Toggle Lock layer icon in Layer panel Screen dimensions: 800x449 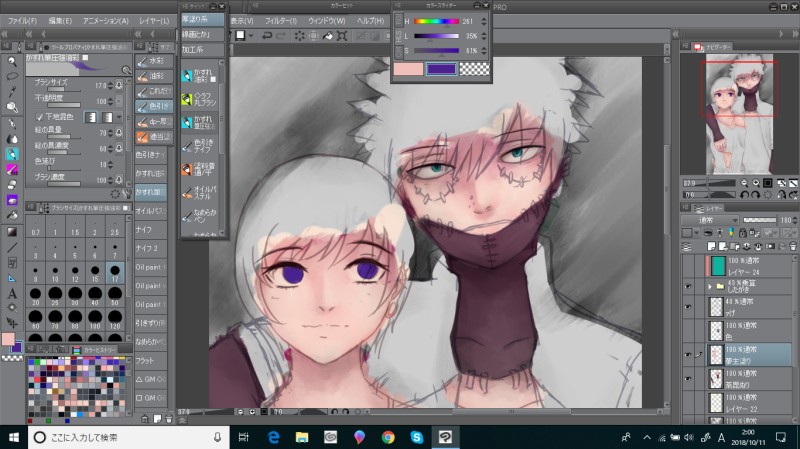coord(742,233)
